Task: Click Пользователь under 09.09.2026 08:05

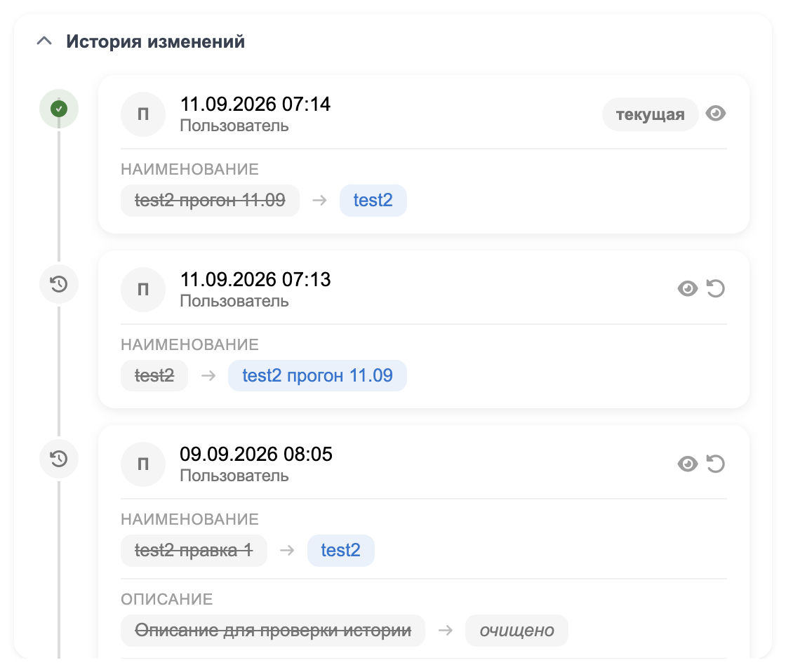Action: click(x=234, y=476)
